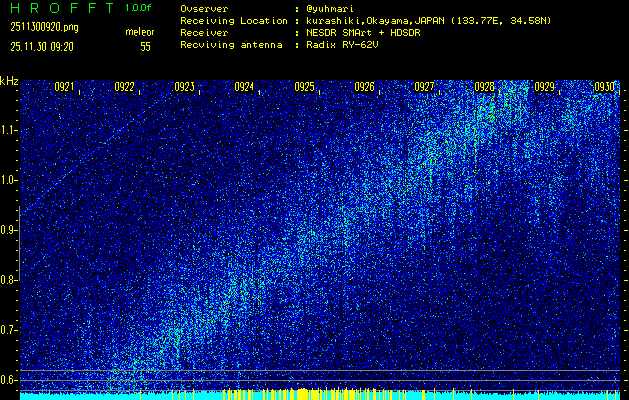Select the meteor count 55
The width and height of the screenshot is (629, 400).
[x=145, y=46]
